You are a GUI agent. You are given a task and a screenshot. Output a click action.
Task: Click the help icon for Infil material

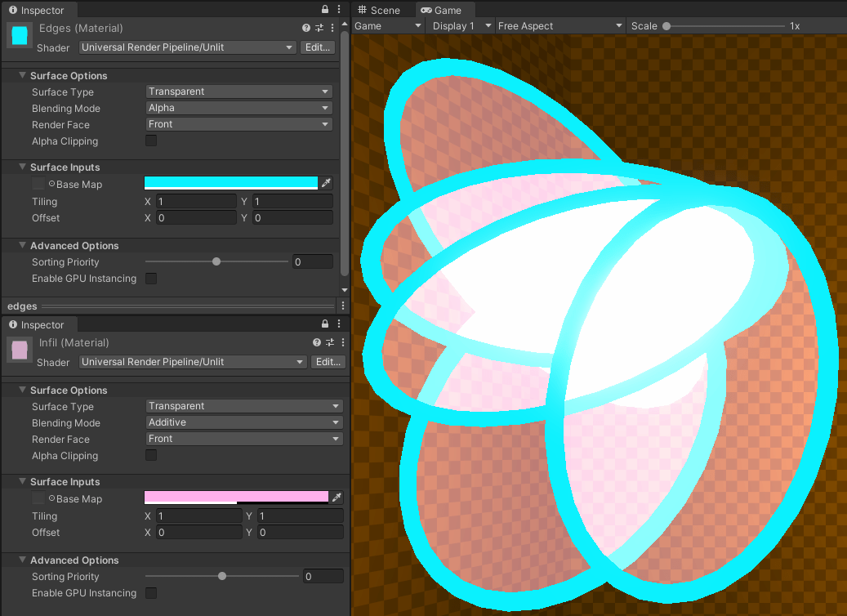[x=317, y=342]
